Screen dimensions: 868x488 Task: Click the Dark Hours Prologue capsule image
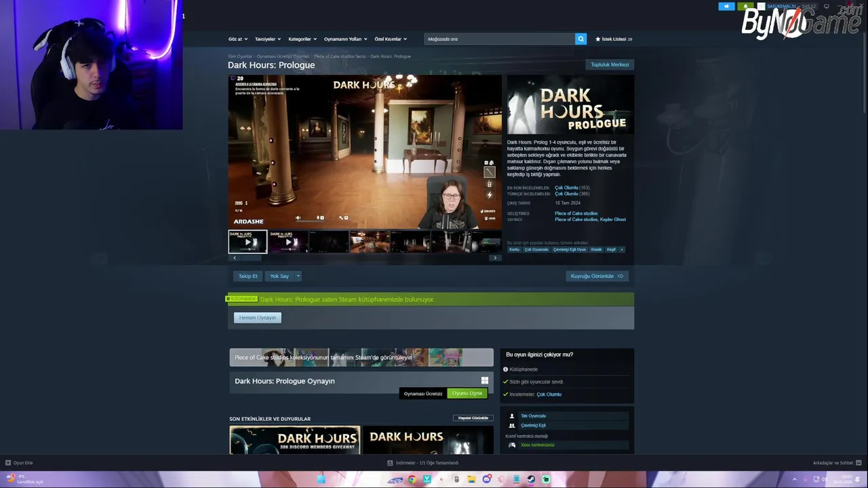tap(570, 105)
